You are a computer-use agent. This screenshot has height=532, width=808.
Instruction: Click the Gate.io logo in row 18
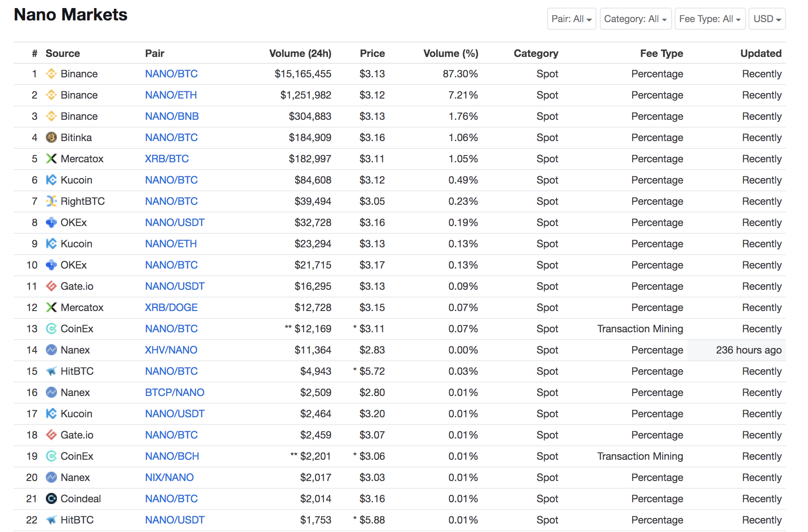pos(51,435)
